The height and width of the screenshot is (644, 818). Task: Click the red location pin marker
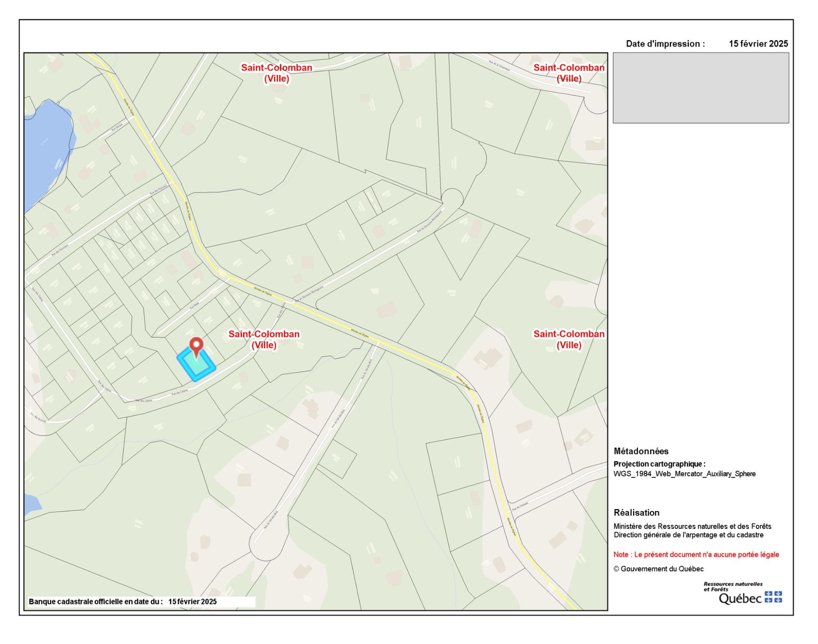point(196,344)
